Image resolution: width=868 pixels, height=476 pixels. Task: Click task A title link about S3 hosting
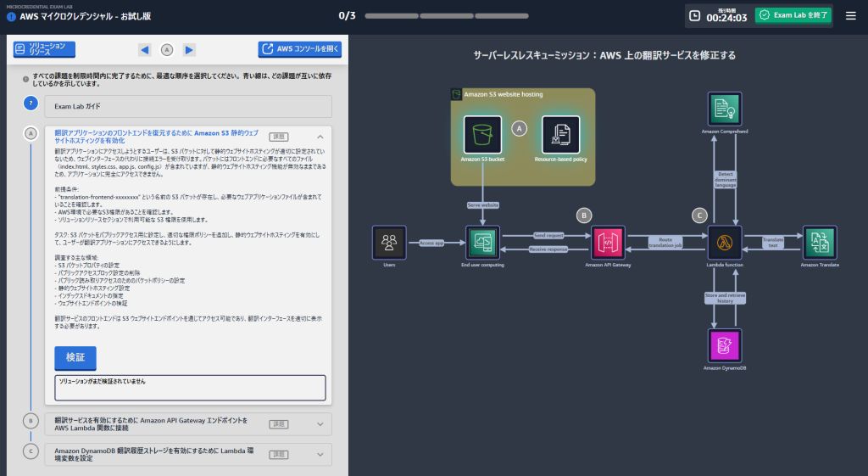coord(156,137)
